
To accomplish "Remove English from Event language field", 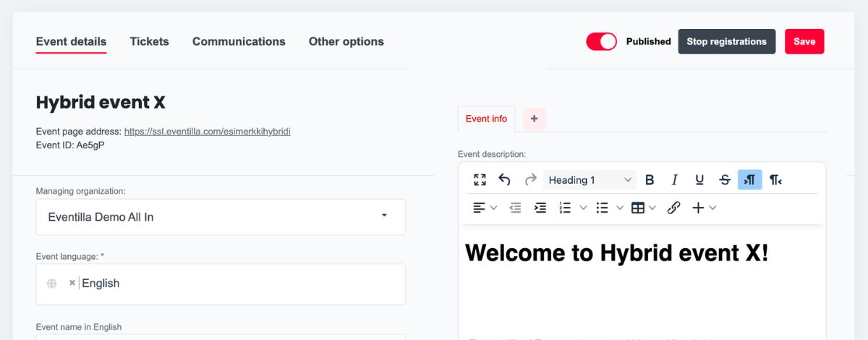I will pos(72,283).
